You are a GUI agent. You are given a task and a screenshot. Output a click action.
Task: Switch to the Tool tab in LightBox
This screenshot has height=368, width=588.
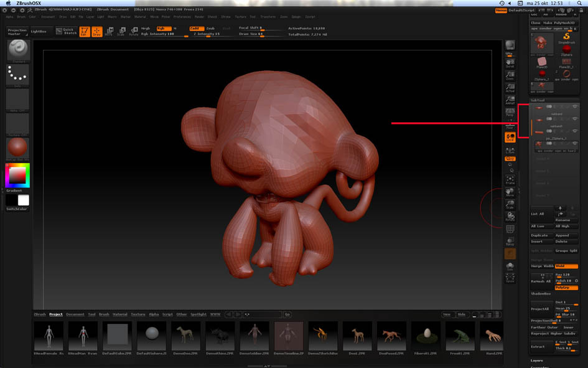pyautogui.click(x=91, y=314)
